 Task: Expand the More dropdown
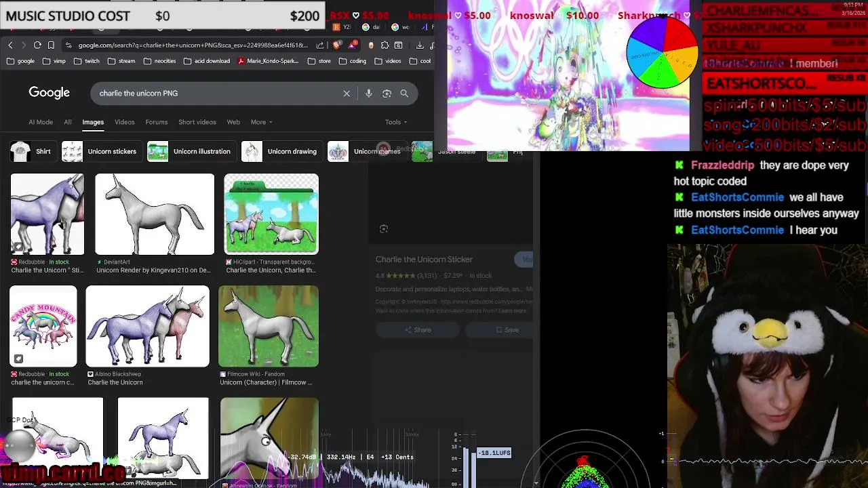[x=261, y=122]
